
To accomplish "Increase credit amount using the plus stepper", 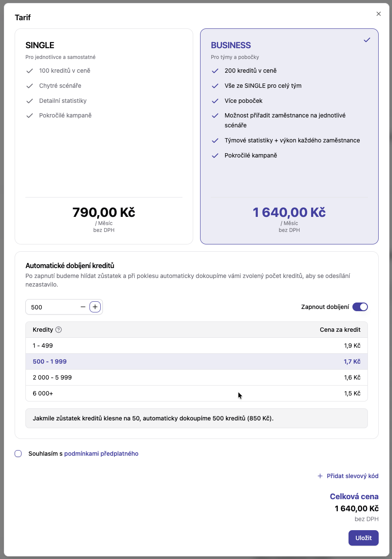I will click(x=95, y=306).
